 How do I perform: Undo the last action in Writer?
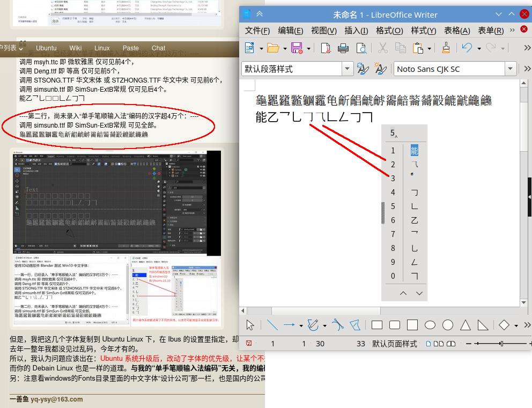(x=467, y=48)
